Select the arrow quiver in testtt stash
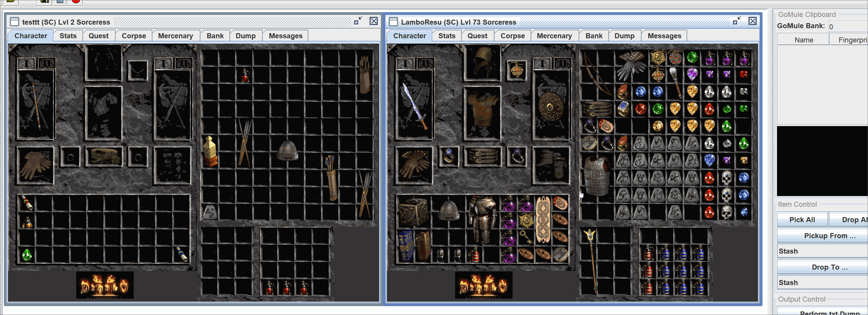The width and height of the screenshot is (868, 315). coord(332,178)
